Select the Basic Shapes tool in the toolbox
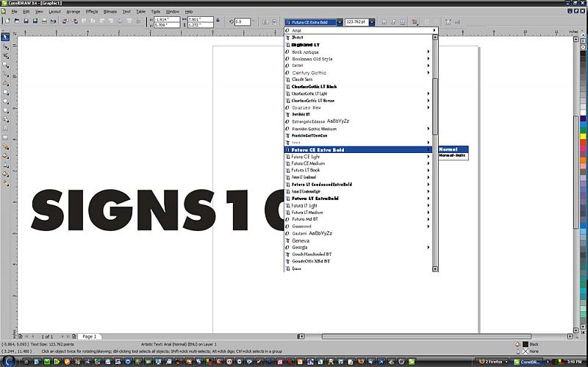The image size is (588, 367). coord(5,119)
